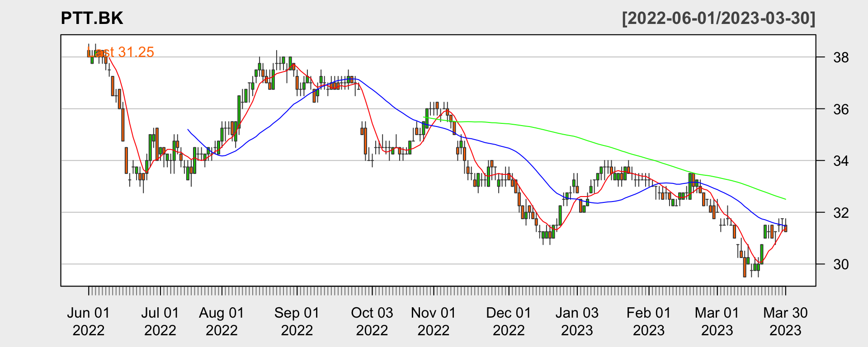Click the PTT.BK chart title

[x=92, y=19]
